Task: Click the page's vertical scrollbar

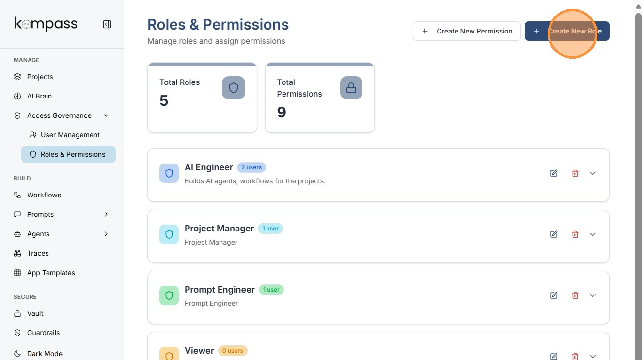Action: point(638,184)
